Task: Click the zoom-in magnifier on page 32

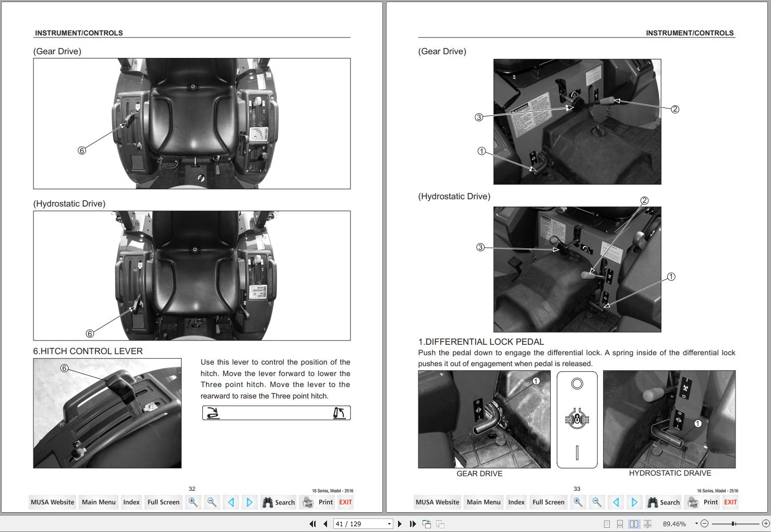Action: coord(193,502)
